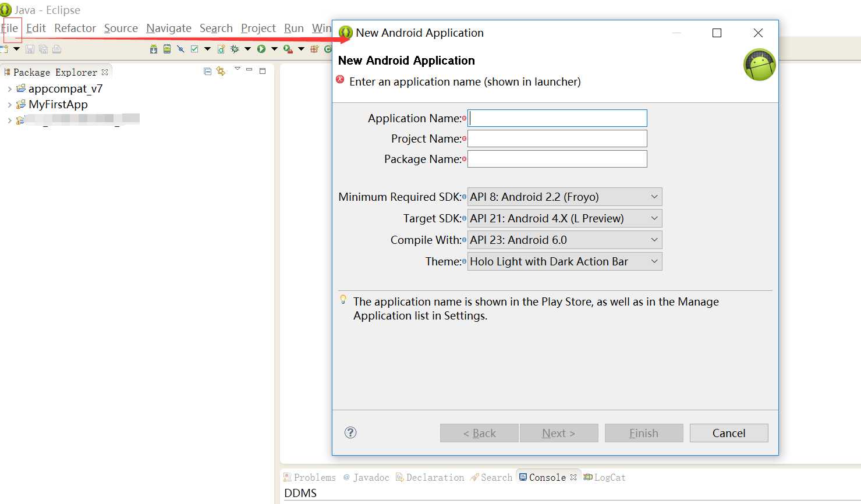Focus the Application Name input field
Viewport: 861px width, 504px height.
[557, 118]
